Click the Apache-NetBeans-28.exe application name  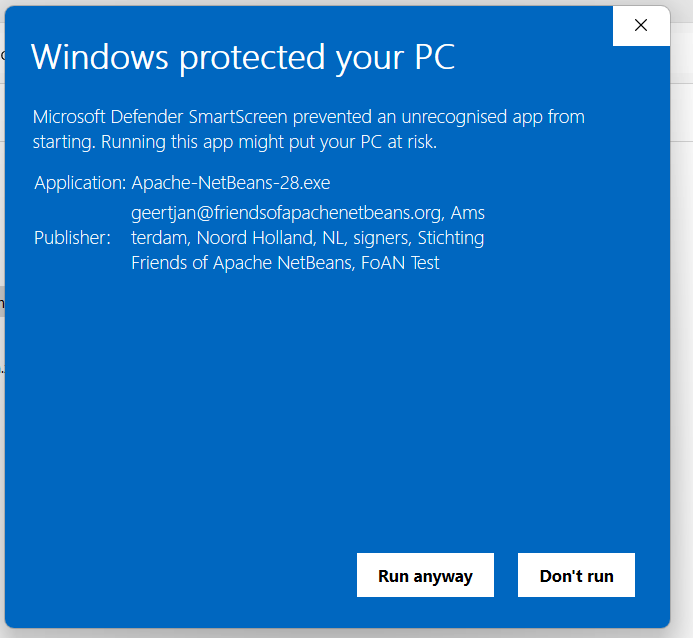(231, 183)
